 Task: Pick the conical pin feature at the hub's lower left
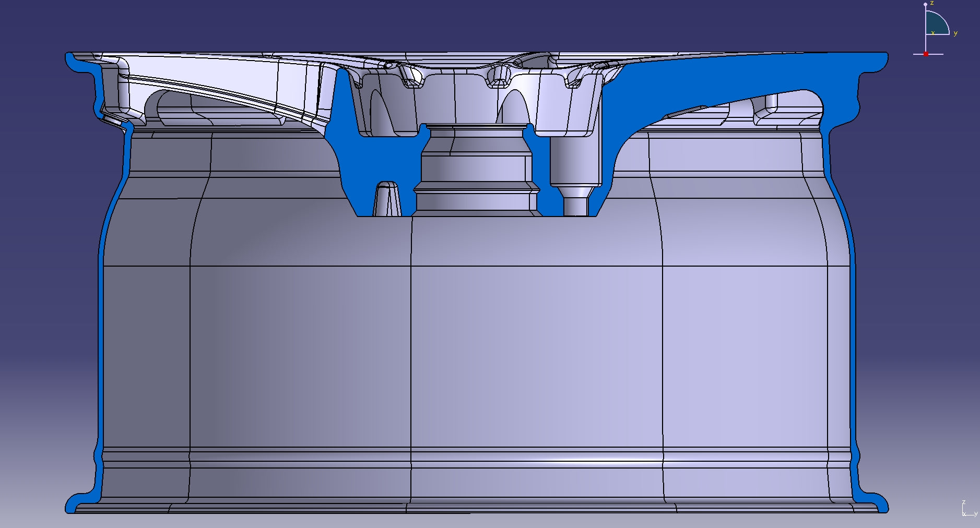[386, 201]
